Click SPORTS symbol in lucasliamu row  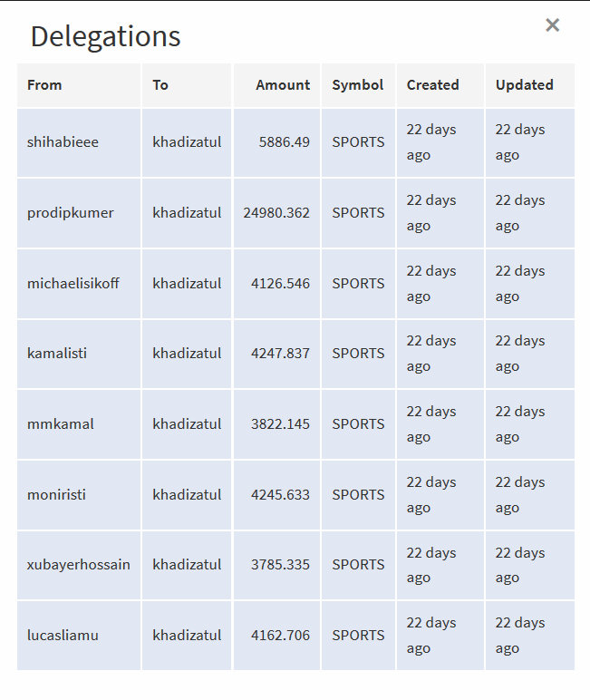358,636
